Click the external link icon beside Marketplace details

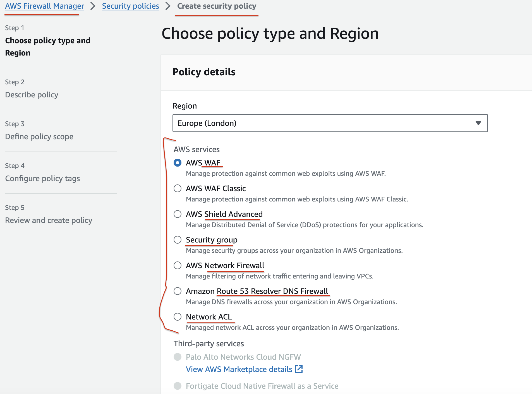299,369
